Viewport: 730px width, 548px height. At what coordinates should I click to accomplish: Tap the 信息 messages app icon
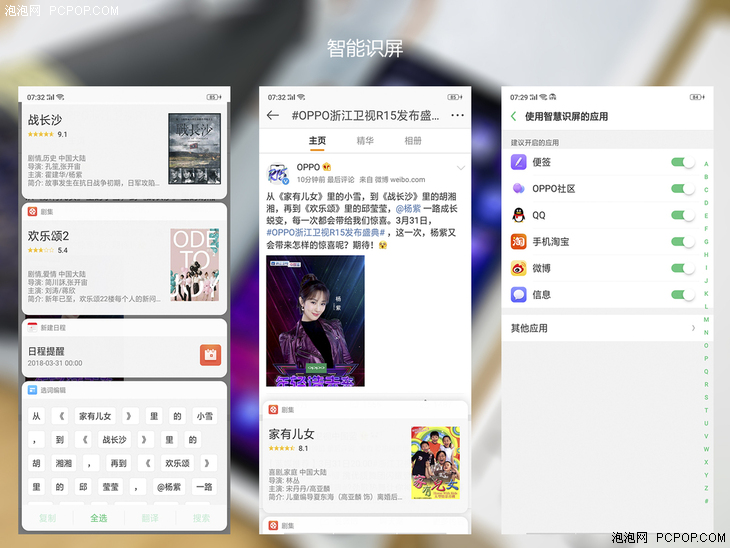click(519, 295)
